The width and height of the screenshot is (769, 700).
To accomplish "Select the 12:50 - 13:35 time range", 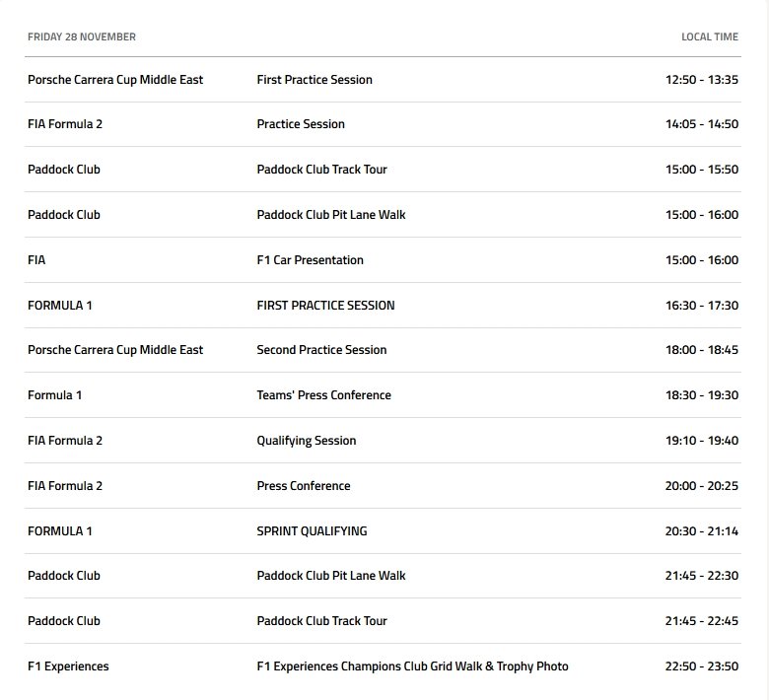I will coord(701,80).
